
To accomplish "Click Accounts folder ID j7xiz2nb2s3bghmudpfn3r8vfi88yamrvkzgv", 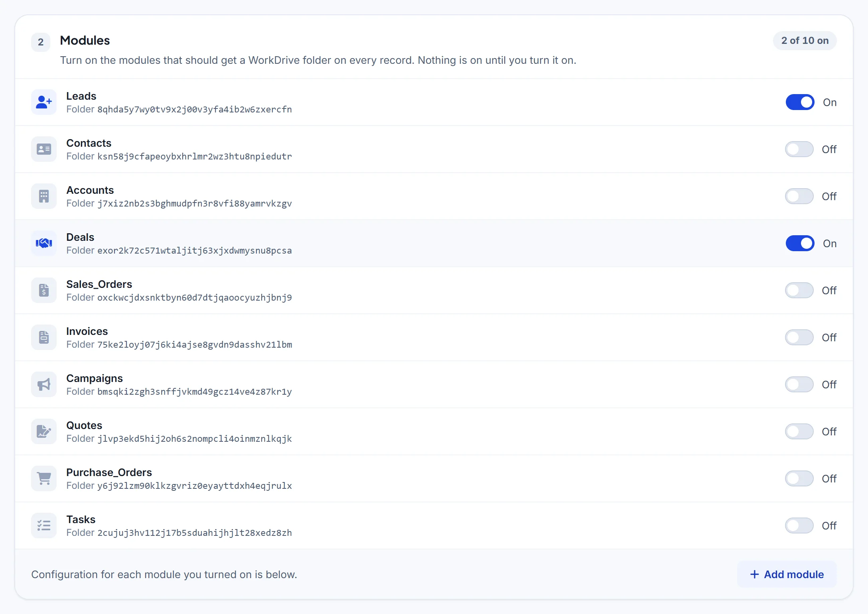I will [195, 204].
